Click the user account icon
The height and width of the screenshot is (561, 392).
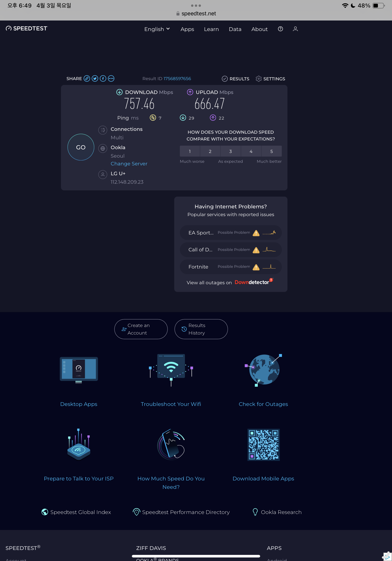point(295,29)
